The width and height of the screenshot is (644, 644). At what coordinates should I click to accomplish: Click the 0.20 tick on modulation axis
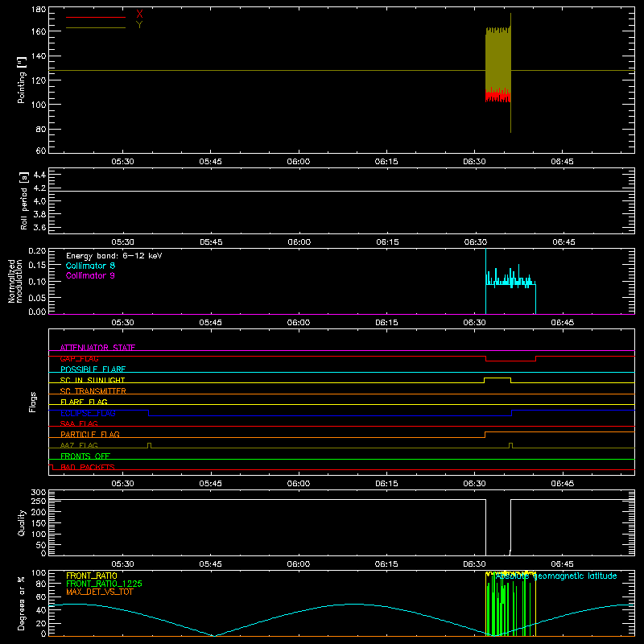point(37,250)
